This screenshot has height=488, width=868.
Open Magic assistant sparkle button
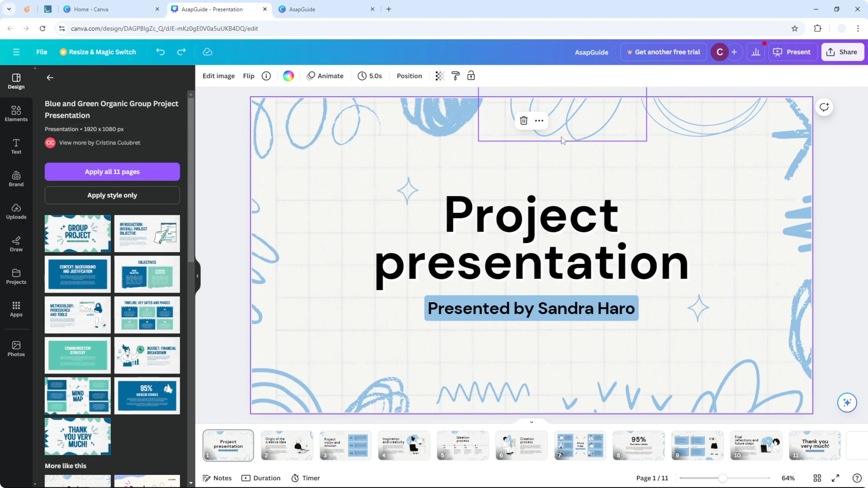(847, 402)
